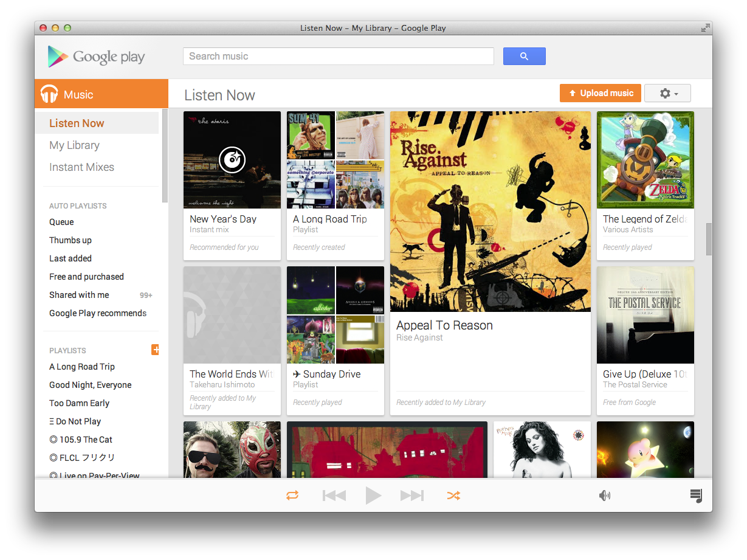
Task: Click the New Year's Day card title
Action: 223,219
